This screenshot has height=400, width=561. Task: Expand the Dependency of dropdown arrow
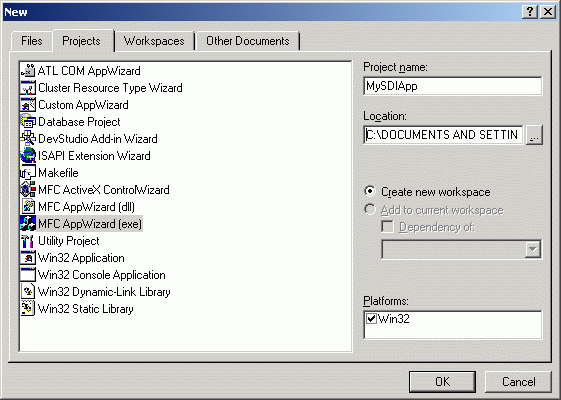point(533,249)
